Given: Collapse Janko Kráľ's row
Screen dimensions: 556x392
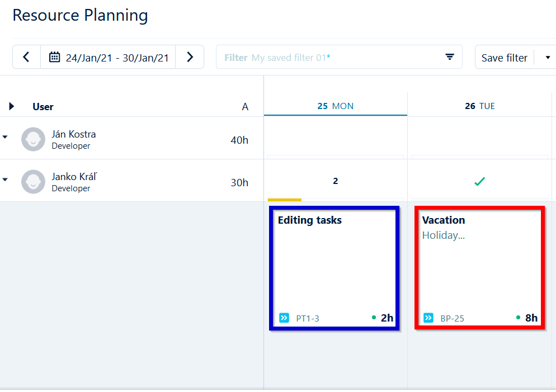Looking at the screenshot, I should click(6, 180).
